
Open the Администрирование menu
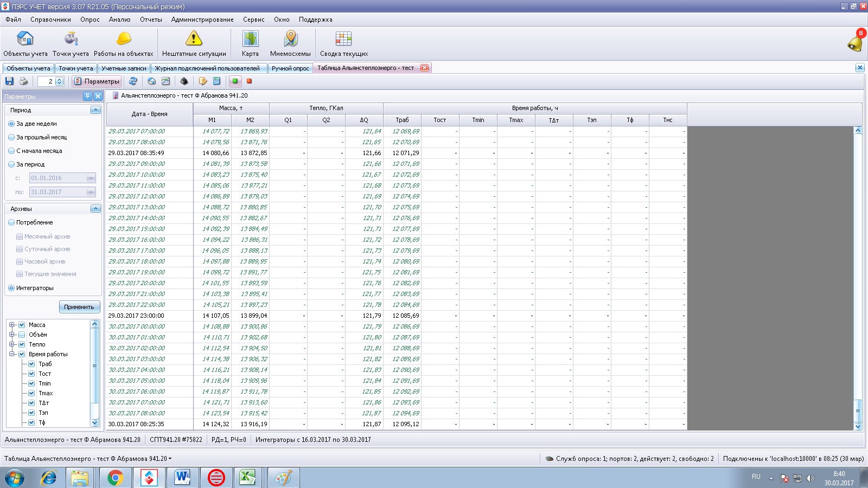click(202, 20)
